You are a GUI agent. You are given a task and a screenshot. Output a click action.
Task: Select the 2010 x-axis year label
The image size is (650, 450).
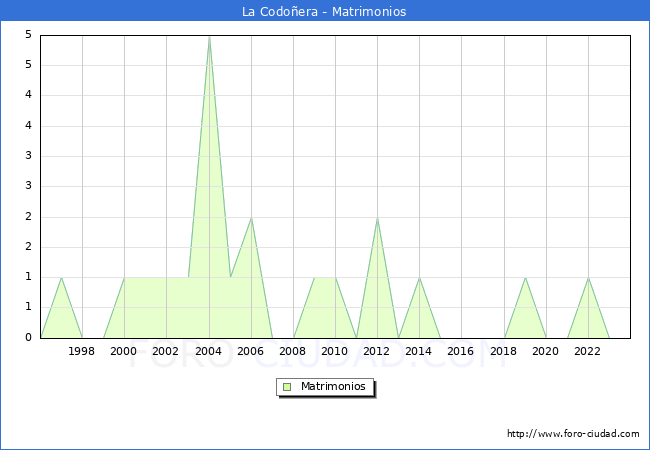click(x=335, y=351)
